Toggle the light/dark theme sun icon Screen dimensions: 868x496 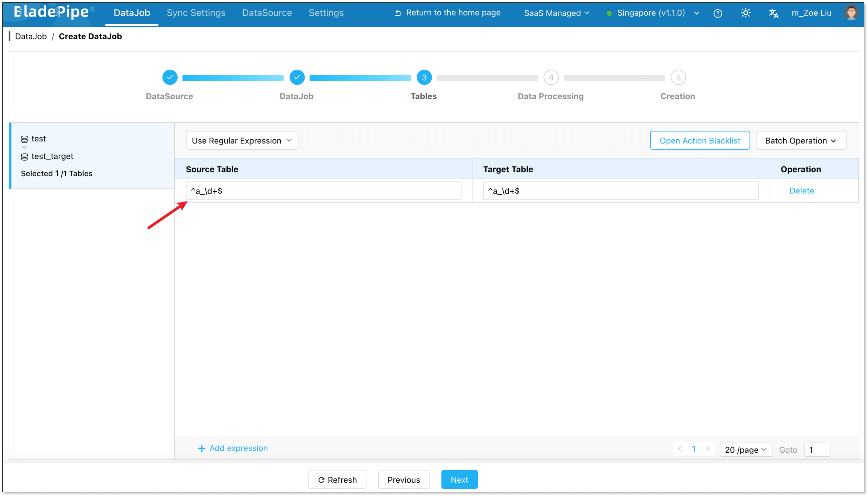click(745, 13)
